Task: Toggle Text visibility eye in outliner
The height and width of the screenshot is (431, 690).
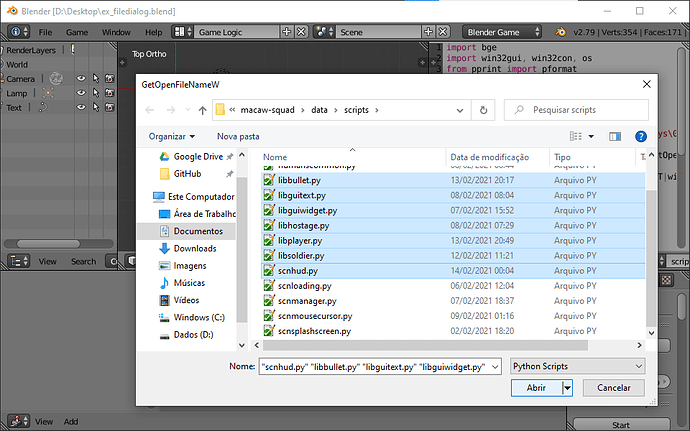Action: tap(81, 107)
